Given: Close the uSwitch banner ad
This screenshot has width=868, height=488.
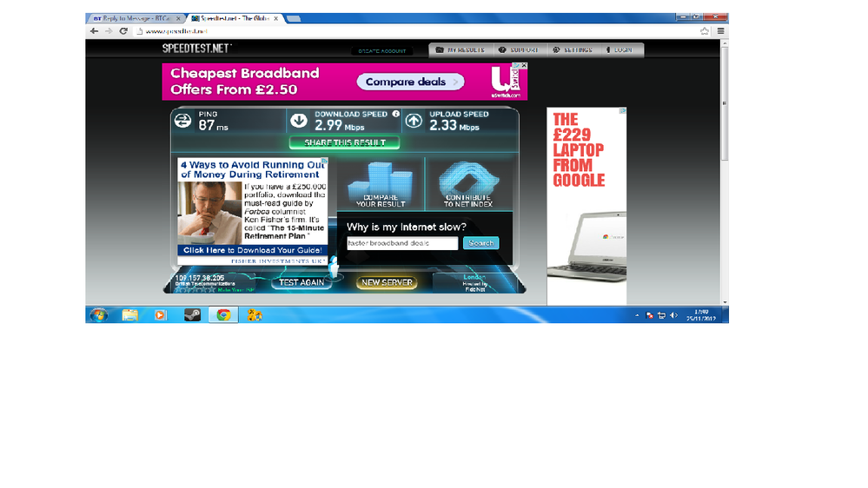Looking at the screenshot, I should click(524, 65).
